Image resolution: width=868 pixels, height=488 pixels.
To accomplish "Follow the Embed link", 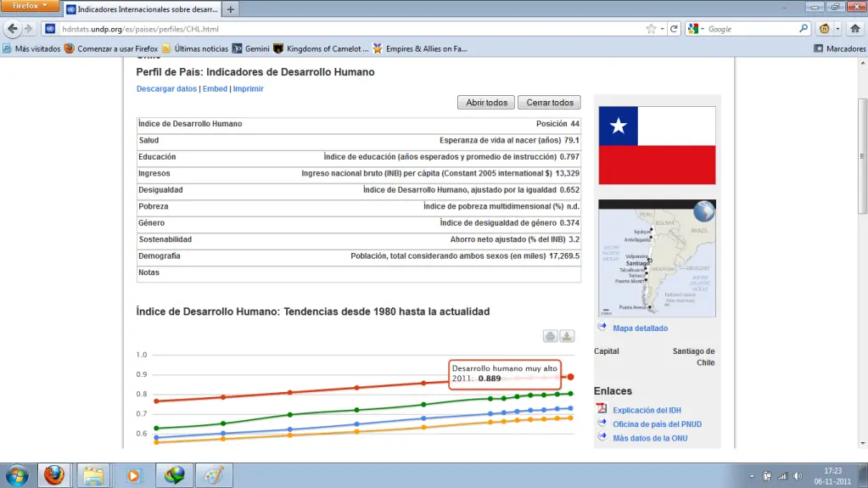I will click(215, 88).
